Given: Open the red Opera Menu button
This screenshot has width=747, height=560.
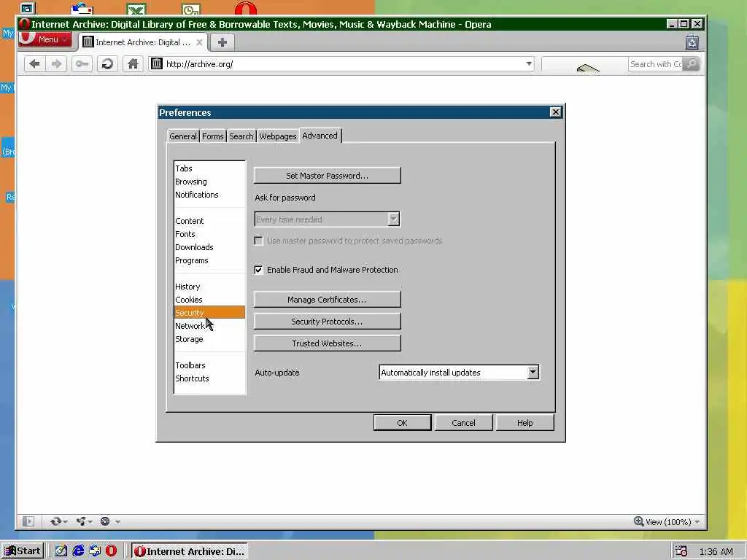Looking at the screenshot, I should [x=44, y=39].
